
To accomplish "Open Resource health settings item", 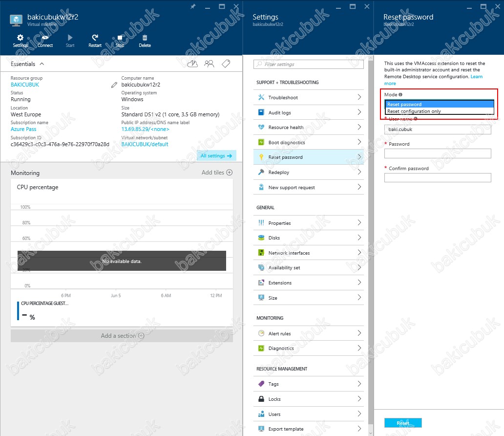I will pos(309,127).
